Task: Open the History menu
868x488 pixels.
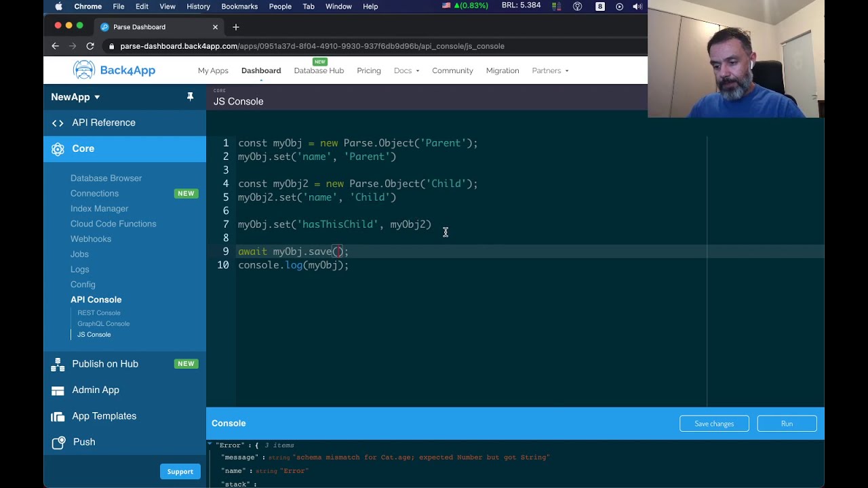Action: (x=198, y=6)
